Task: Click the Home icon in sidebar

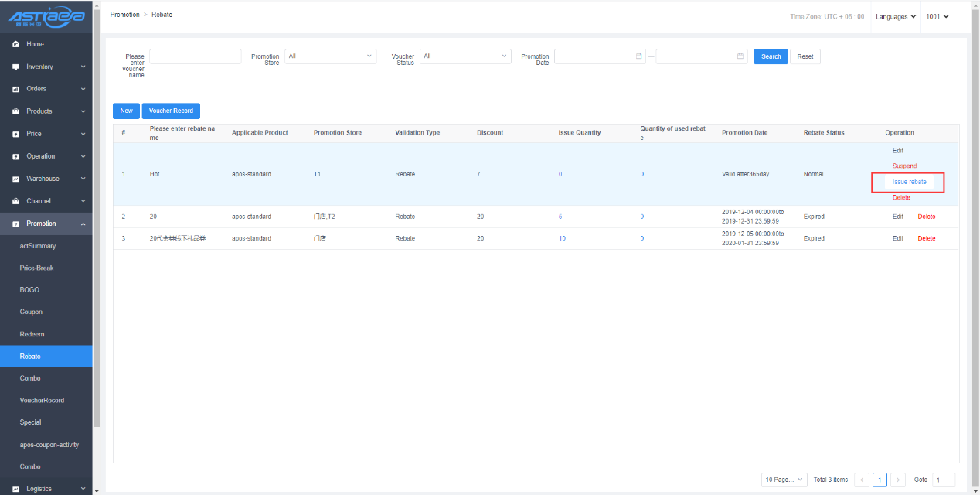Action: coord(15,45)
